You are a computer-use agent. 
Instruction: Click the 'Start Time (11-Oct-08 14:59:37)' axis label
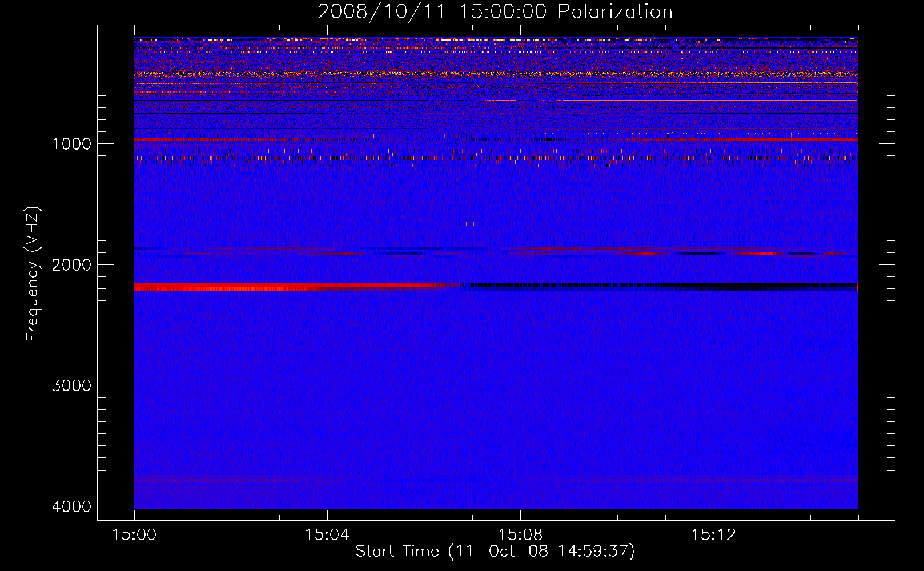(x=495, y=552)
